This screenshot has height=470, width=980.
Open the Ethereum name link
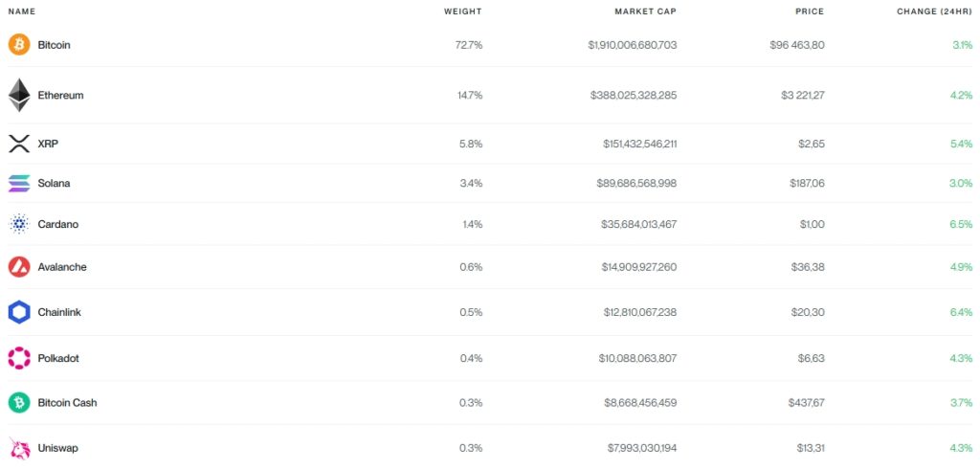(60, 95)
